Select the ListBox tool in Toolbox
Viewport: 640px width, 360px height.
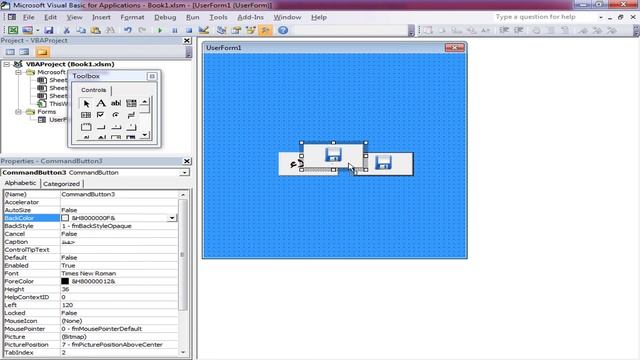(86, 115)
